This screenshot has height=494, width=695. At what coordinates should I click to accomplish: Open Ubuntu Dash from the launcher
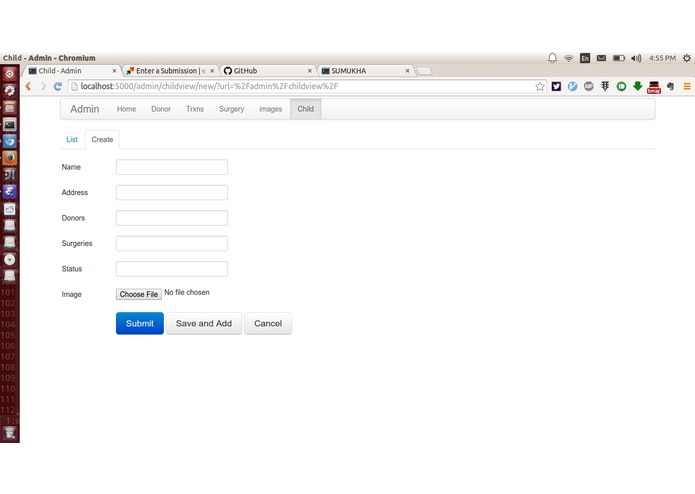(x=10, y=74)
